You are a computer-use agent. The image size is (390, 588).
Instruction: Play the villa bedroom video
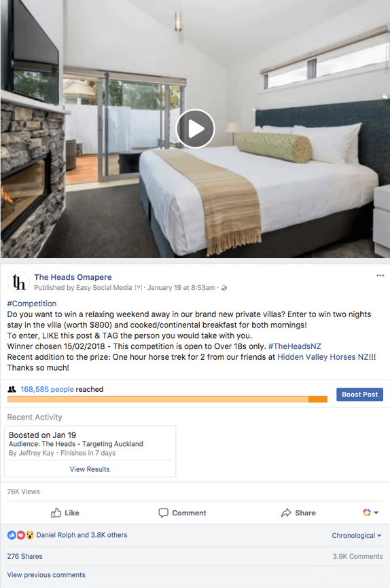195,128
